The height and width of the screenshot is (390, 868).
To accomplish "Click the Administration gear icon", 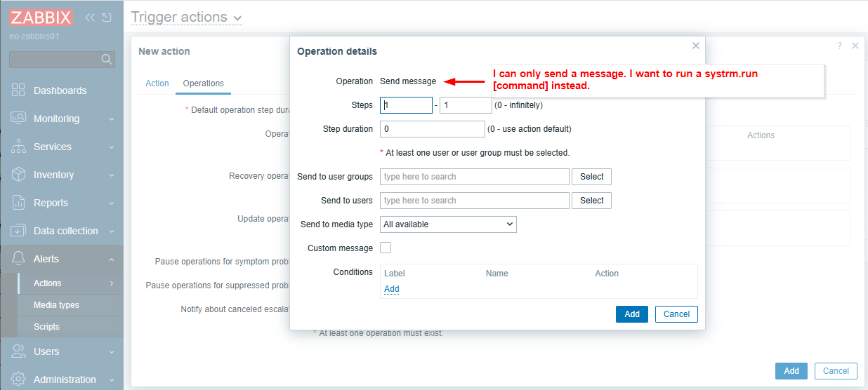I will click(19, 379).
